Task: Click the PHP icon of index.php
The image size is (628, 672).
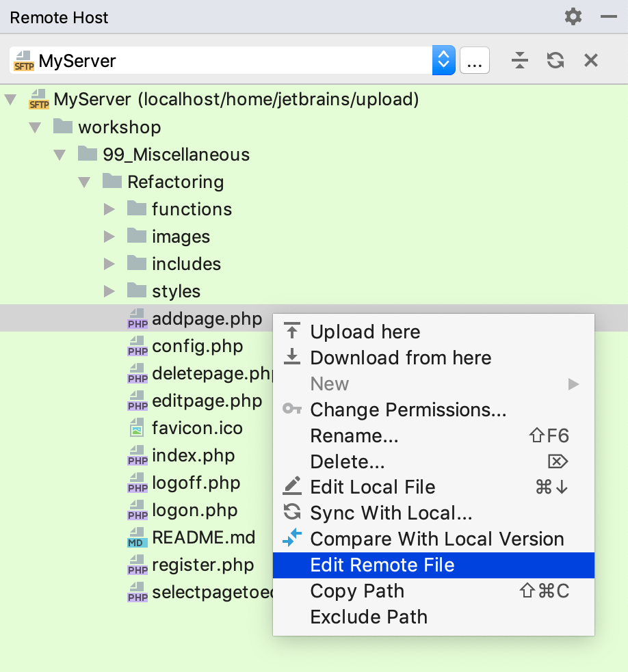Action: pyautogui.click(x=138, y=455)
